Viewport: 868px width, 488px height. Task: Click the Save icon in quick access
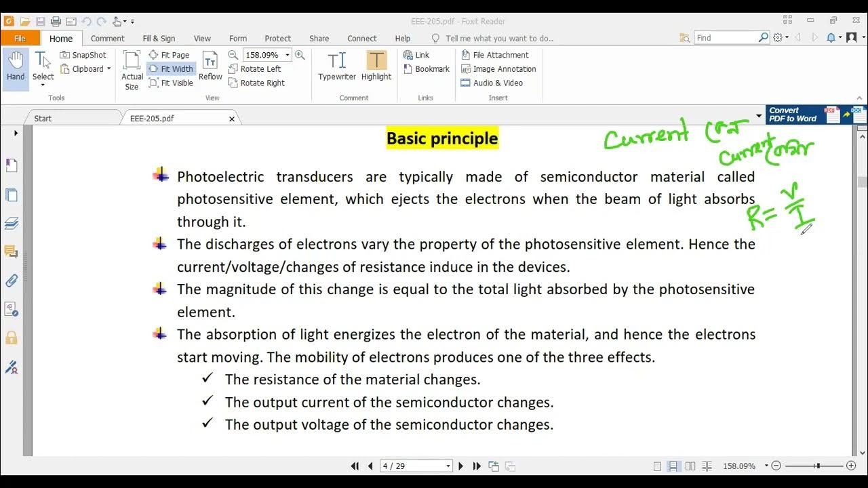pos(40,21)
